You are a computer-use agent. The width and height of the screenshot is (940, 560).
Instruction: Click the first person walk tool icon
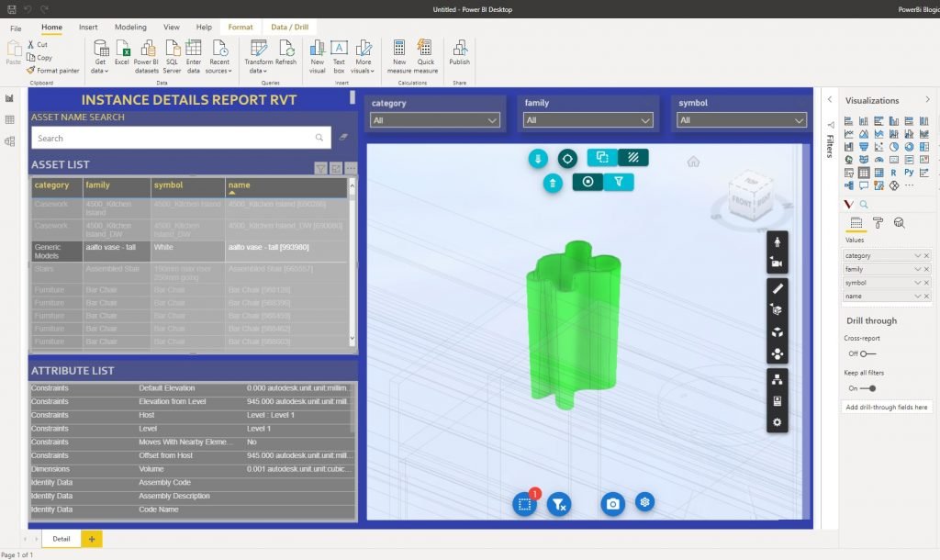click(778, 241)
